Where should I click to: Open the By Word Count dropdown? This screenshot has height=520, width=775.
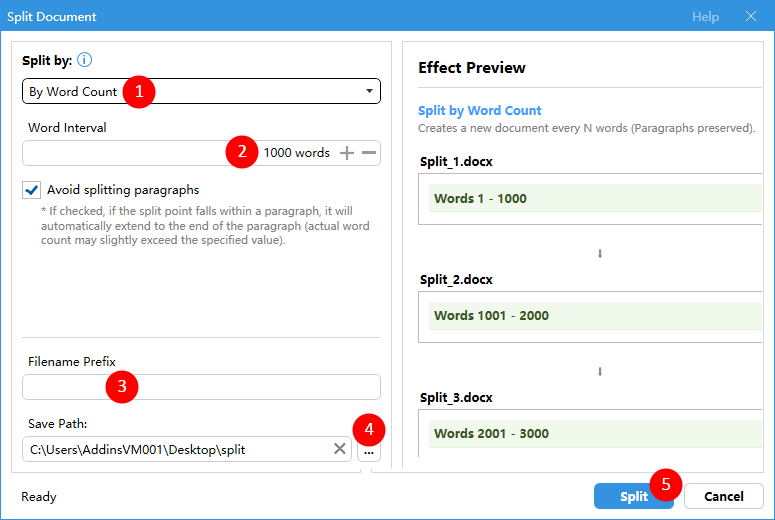coord(201,91)
